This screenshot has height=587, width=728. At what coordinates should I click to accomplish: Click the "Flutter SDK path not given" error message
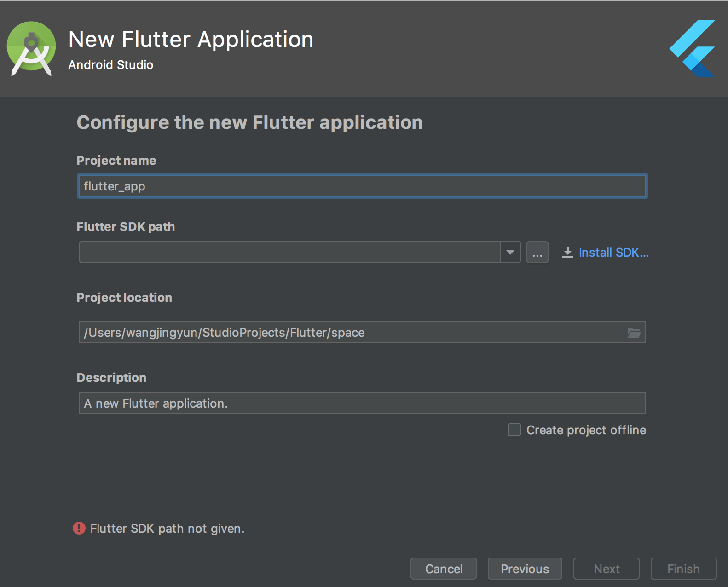pos(167,529)
